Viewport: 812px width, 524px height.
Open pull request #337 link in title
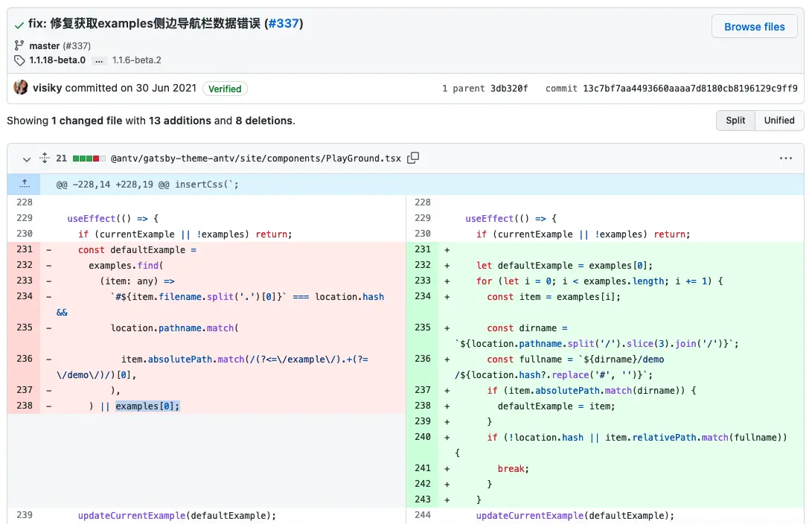pyautogui.click(x=284, y=23)
